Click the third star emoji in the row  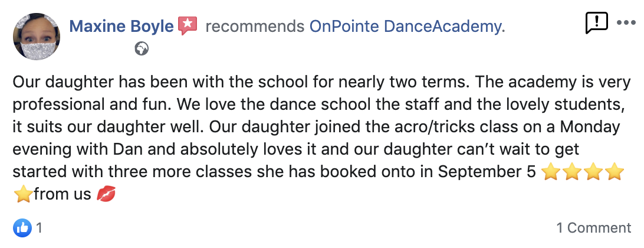(593, 172)
